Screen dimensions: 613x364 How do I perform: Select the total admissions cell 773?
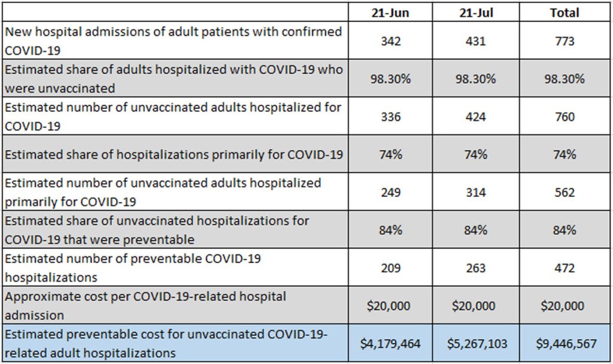pyautogui.click(x=565, y=41)
